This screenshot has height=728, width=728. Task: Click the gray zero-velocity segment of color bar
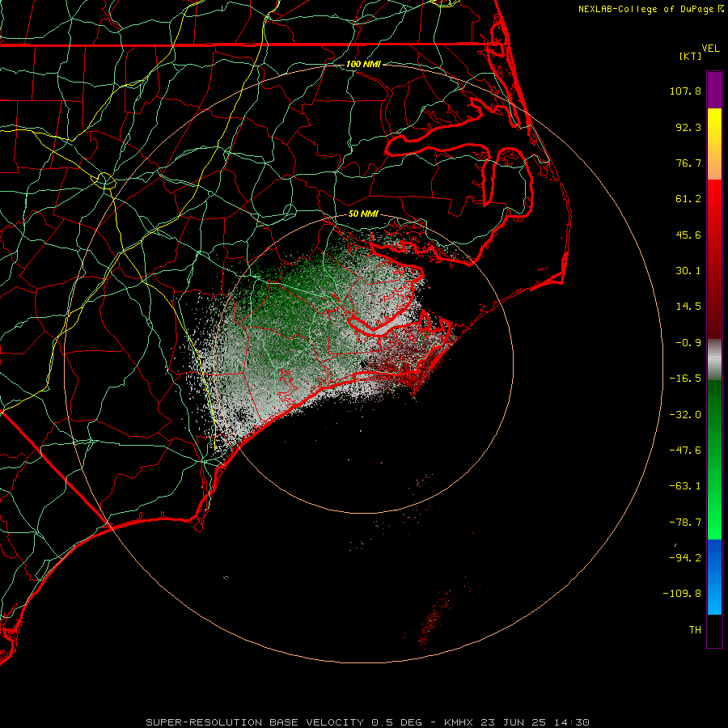(x=714, y=360)
